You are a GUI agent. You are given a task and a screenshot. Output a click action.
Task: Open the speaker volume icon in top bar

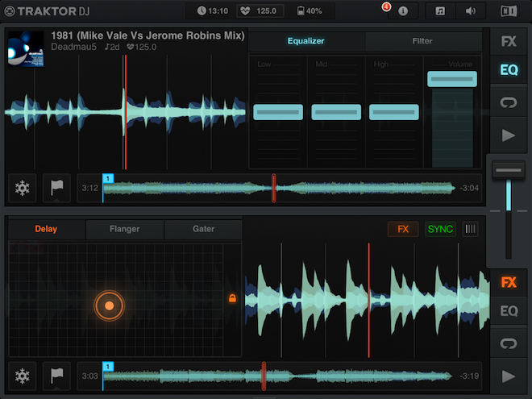[x=471, y=11]
